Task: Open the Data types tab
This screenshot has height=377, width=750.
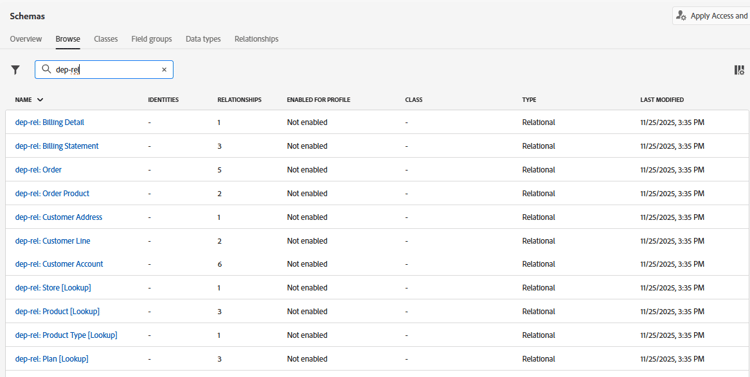Action: (203, 39)
